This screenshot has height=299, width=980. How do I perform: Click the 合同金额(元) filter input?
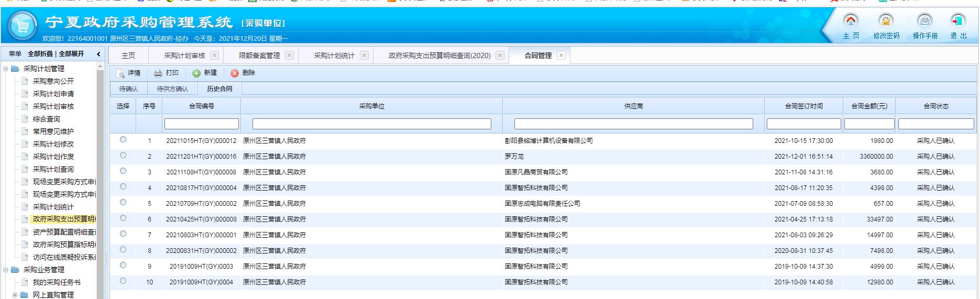tap(869, 124)
